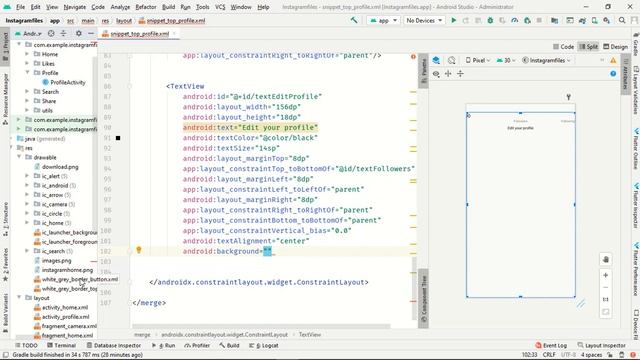The height and width of the screenshot is (360, 640).
Task: Toggle the Component Tree stripe
Action: pyautogui.click(x=423, y=298)
